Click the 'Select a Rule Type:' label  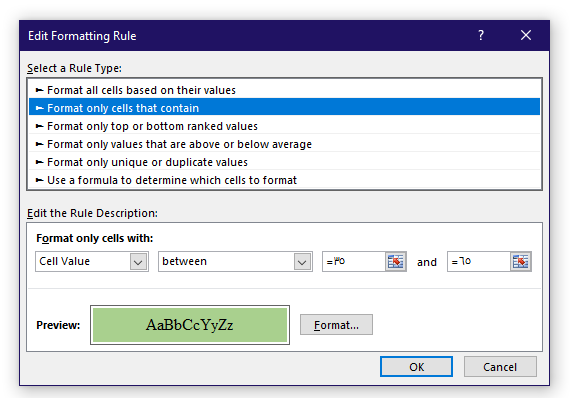[x=74, y=68]
